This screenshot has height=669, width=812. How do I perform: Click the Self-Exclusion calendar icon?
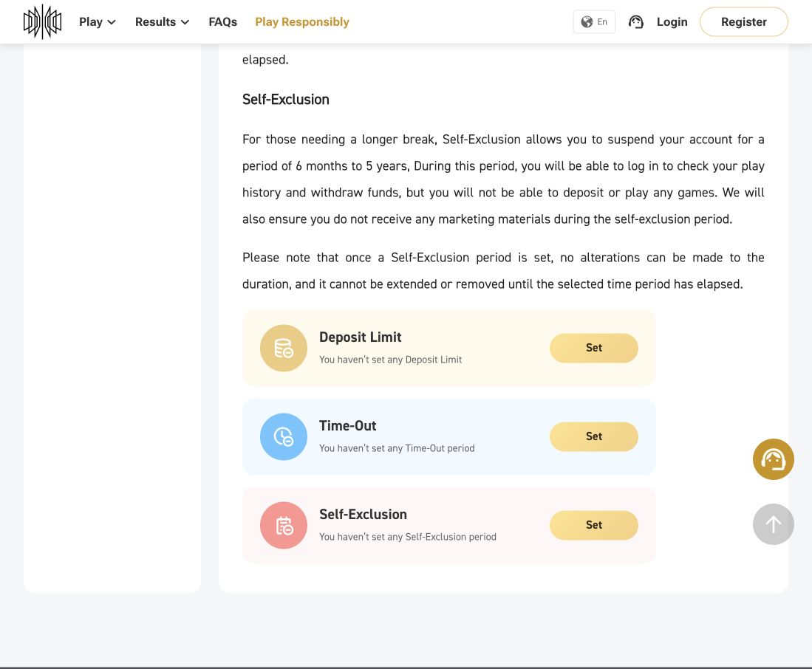pos(283,525)
